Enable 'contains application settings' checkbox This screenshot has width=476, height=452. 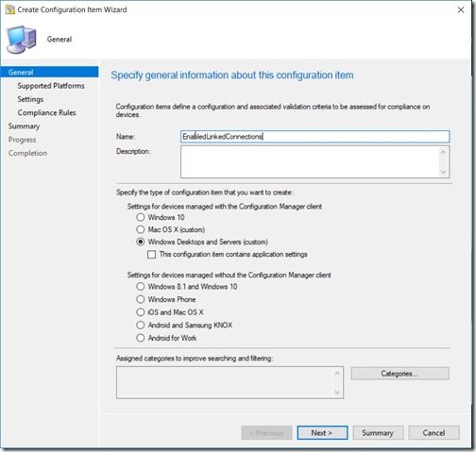click(x=151, y=254)
